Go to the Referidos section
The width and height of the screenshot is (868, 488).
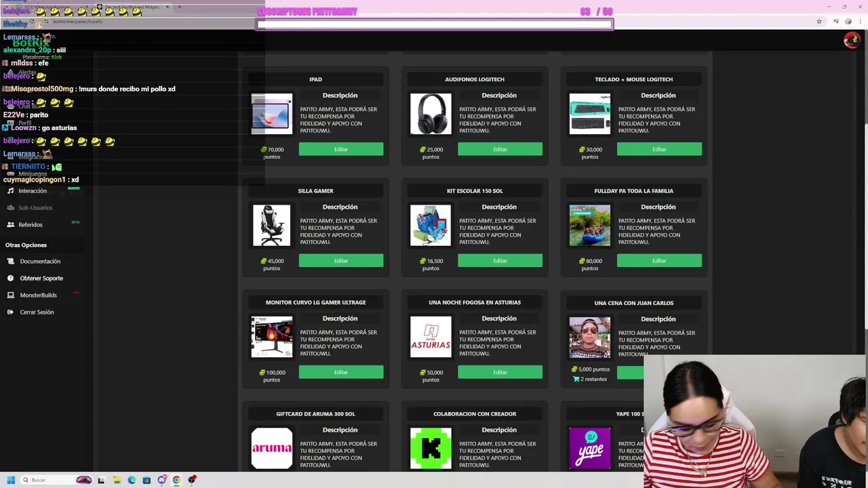click(31, 225)
